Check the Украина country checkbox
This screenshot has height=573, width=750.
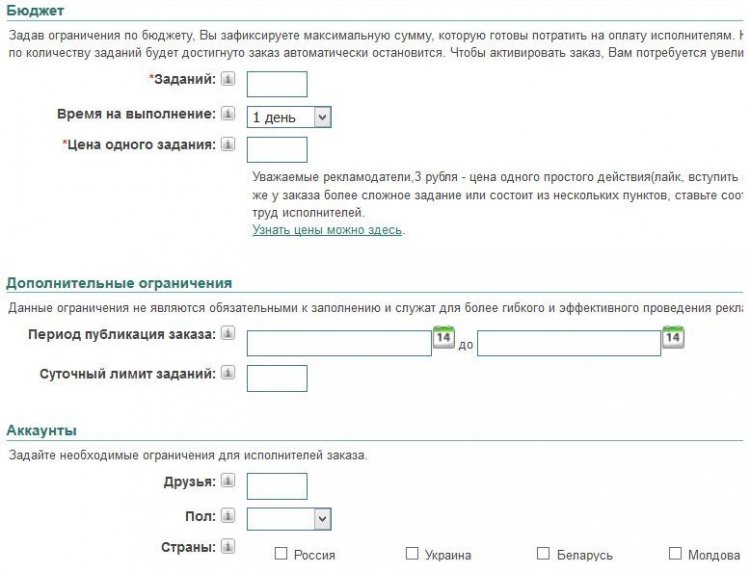point(412,553)
